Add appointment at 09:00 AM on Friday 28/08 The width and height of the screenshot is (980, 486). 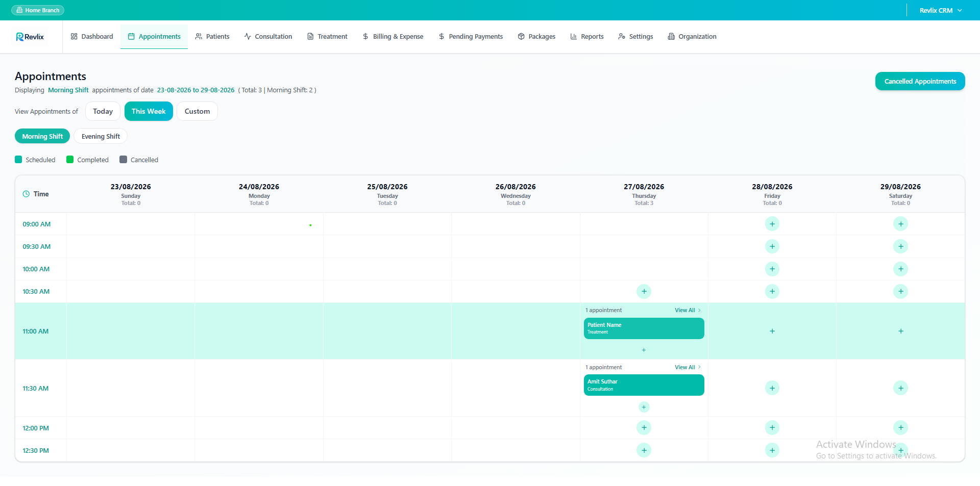(772, 224)
